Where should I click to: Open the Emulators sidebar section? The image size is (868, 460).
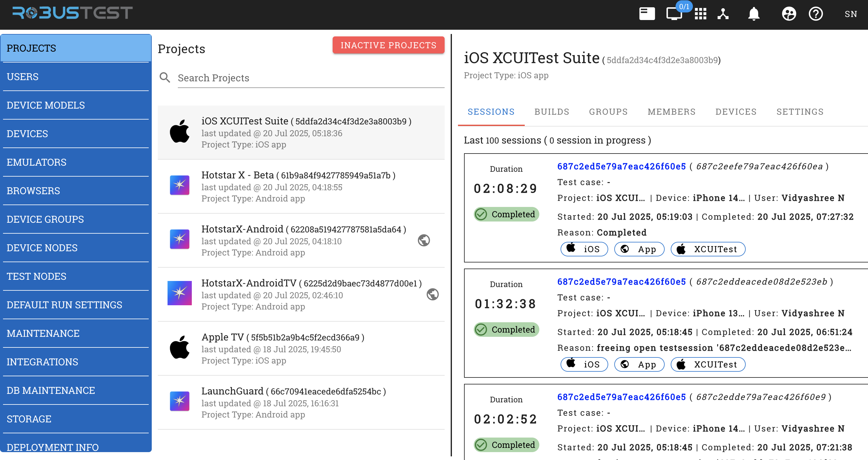[76, 162]
